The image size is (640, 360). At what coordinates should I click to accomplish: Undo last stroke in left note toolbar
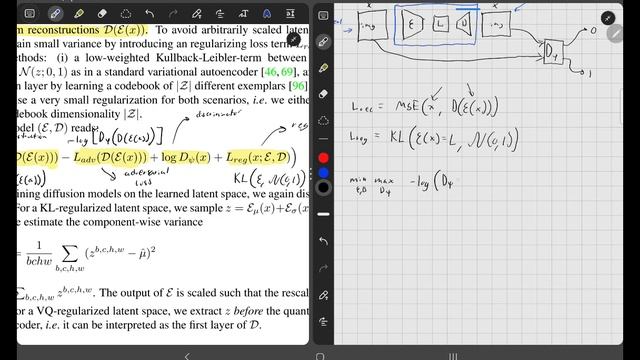(x=149, y=13)
